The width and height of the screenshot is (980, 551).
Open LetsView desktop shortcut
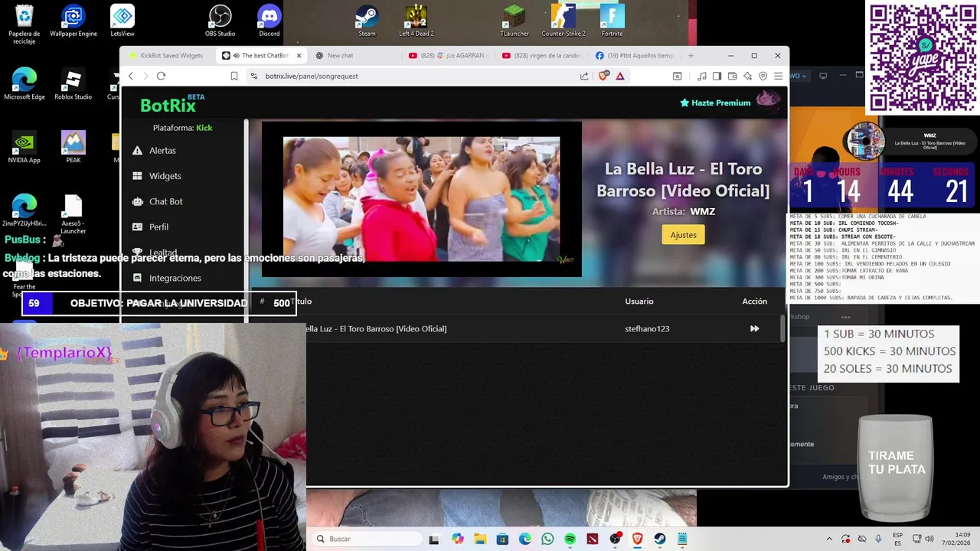pyautogui.click(x=122, y=21)
